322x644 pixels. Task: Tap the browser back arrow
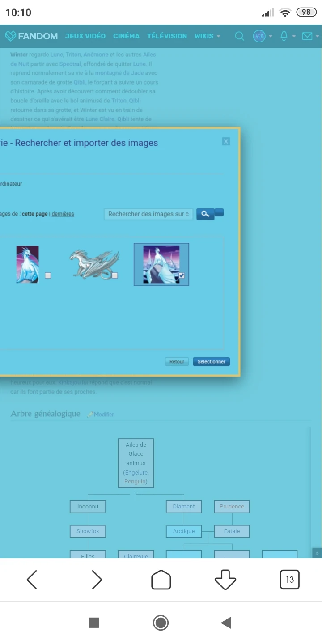coord(32,580)
